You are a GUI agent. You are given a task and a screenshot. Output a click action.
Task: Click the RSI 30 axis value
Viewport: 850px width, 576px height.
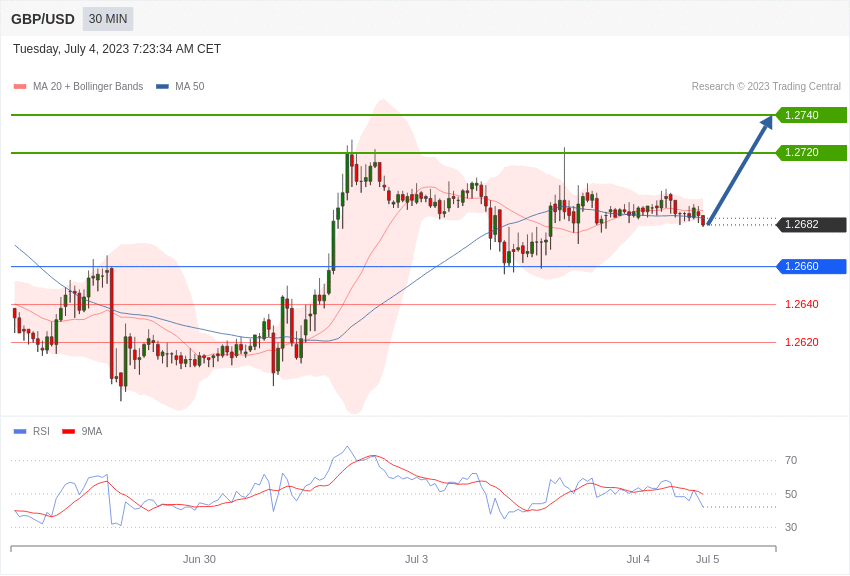pos(791,527)
